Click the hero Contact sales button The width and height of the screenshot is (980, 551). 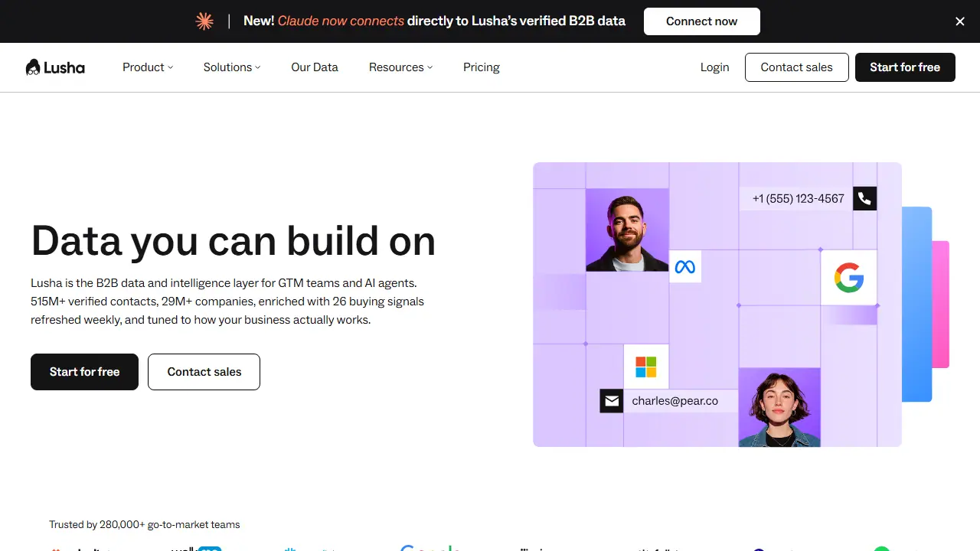204,372
